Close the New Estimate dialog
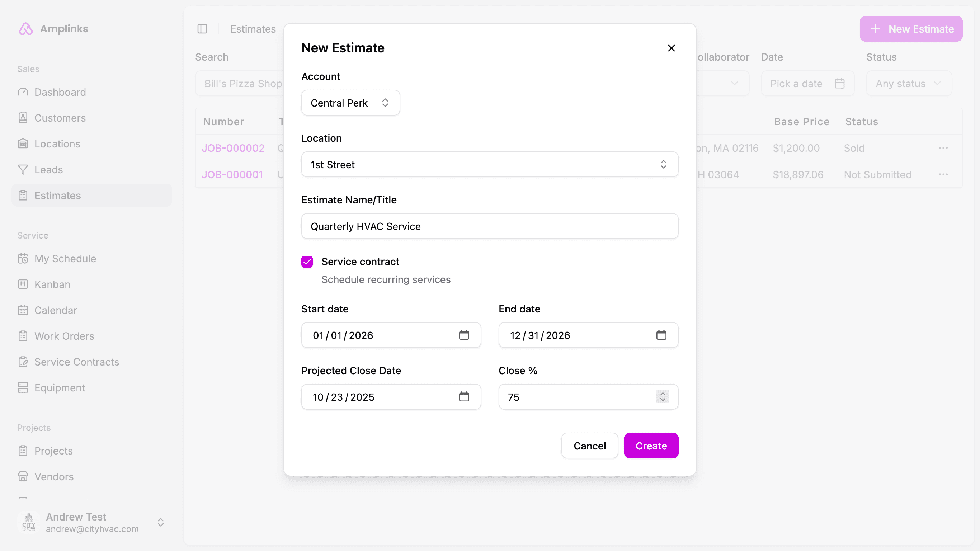 (671, 48)
